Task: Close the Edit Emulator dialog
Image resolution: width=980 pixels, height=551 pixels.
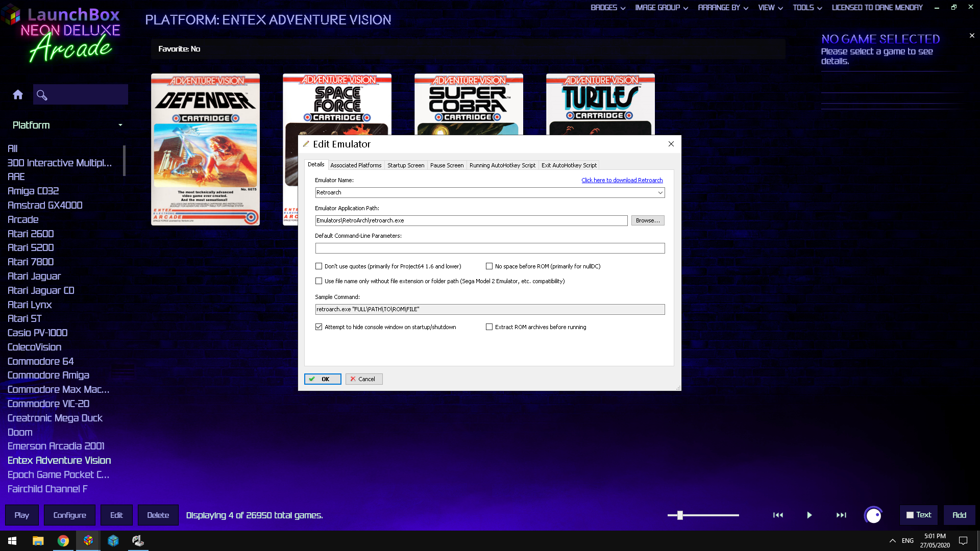Action: click(x=671, y=144)
